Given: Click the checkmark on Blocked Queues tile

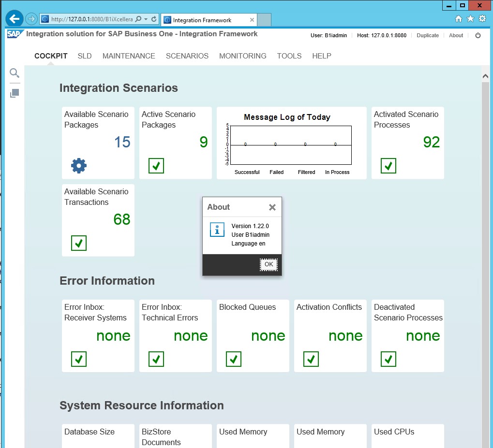Looking at the screenshot, I should pyautogui.click(x=233, y=359).
